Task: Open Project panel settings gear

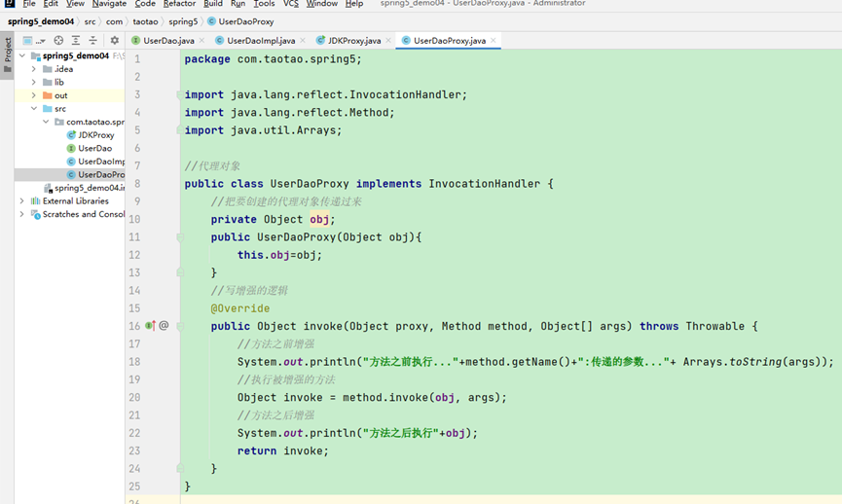Action: (115, 40)
